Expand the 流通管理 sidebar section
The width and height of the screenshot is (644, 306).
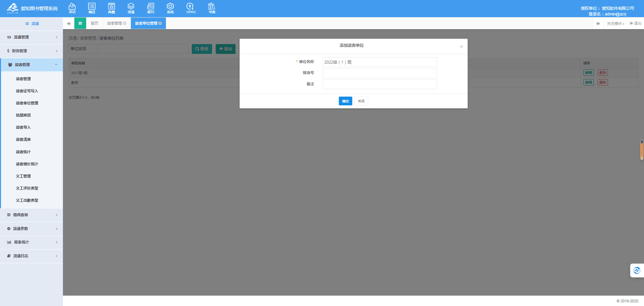coord(31,37)
